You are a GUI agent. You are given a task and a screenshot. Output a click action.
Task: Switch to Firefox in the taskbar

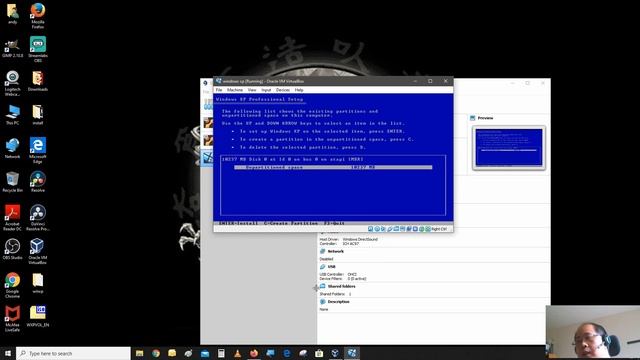click(254, 353)
